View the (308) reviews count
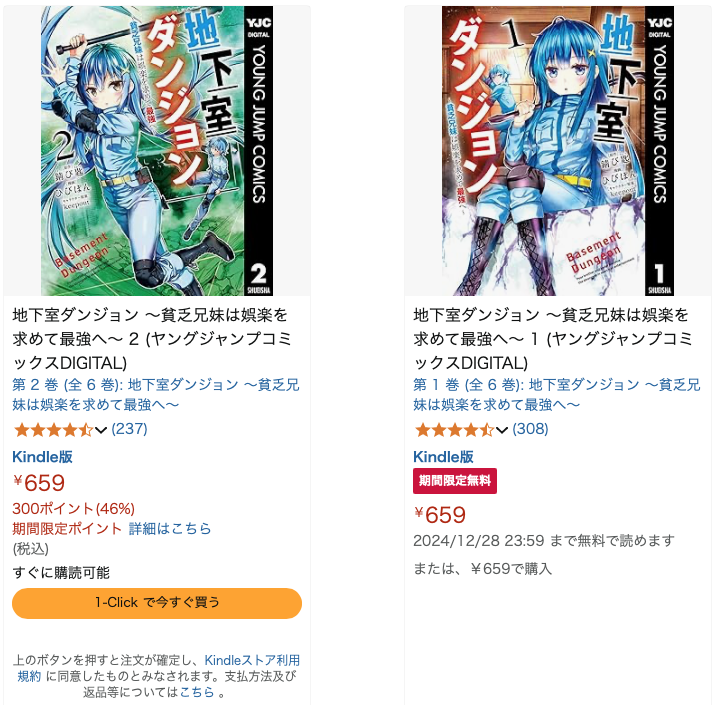 coord(530,429)
